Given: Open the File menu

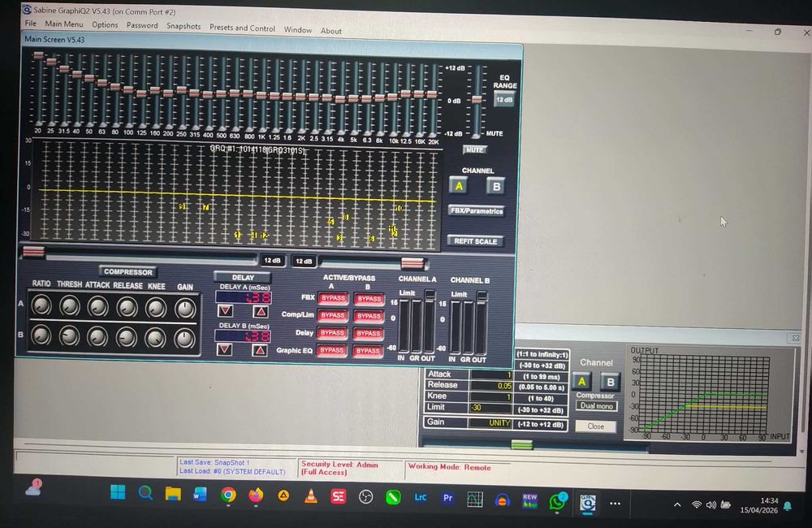Looking at the screenshot, I should coord(31,24).
